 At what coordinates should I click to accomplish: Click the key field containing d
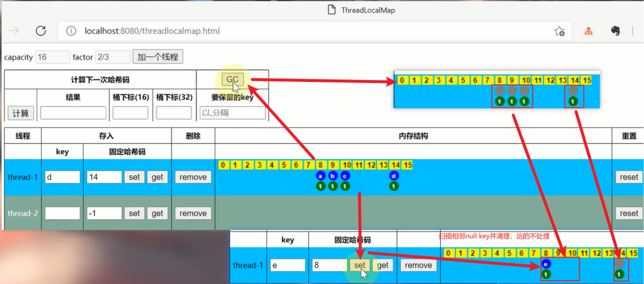click(62, 177)
